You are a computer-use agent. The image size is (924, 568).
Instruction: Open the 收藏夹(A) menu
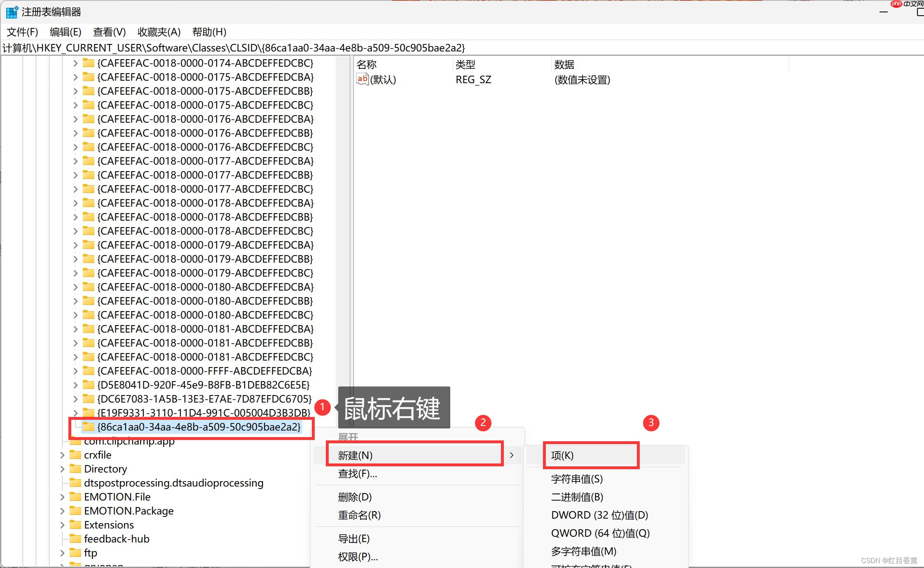tap(159, 32)
